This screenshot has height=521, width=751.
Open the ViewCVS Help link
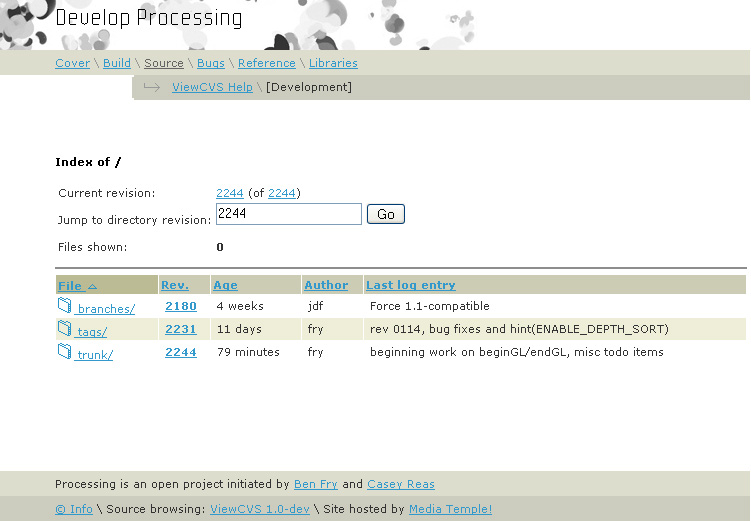point(212,88)
